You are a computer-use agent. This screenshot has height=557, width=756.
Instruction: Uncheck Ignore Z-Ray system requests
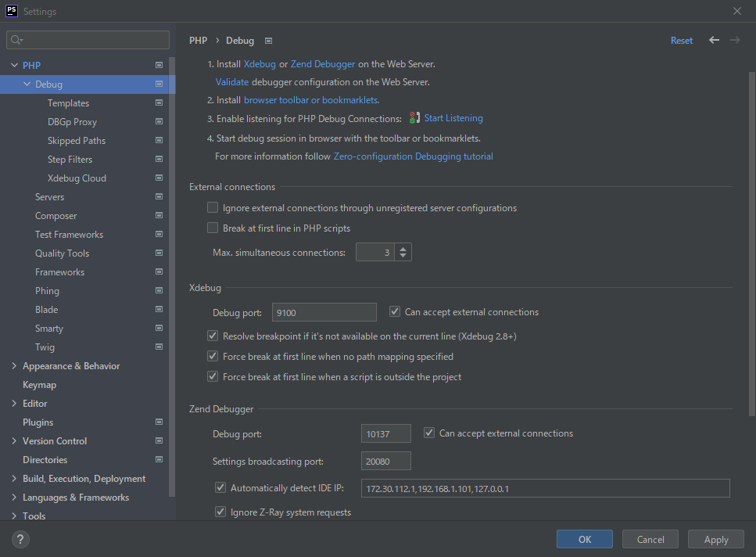click(220, 512)
